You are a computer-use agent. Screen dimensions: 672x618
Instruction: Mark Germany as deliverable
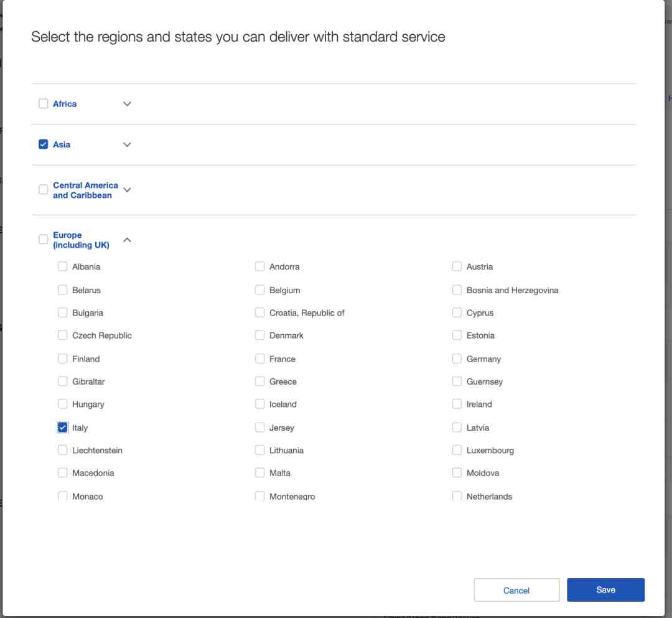[x=457, y=358]
